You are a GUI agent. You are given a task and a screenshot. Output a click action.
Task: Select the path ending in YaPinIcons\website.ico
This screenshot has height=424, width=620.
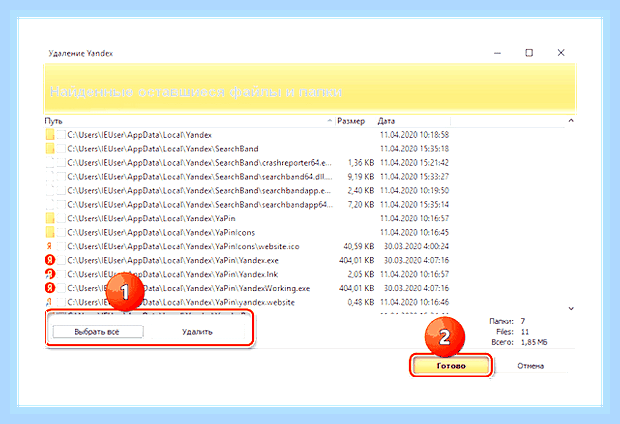tap(183, 246)
